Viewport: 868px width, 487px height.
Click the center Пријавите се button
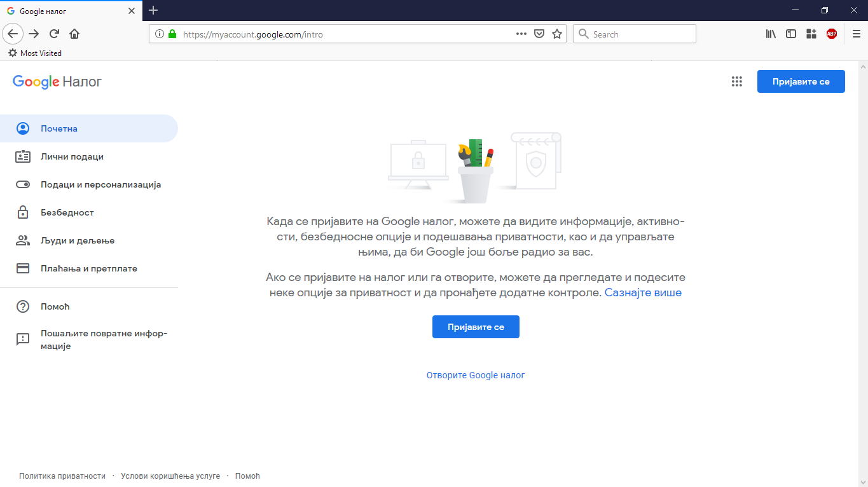(x=476, y=327)
